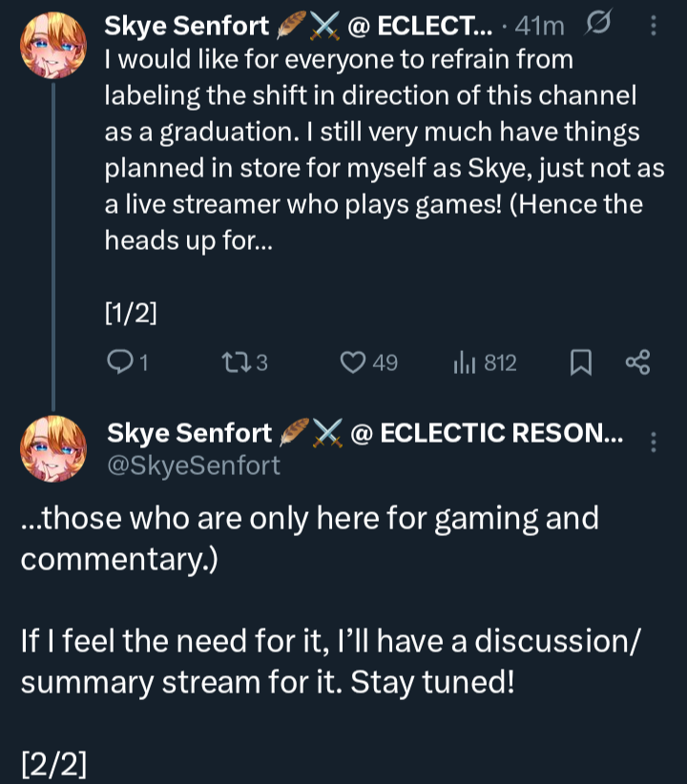Tap the repost arrows icon showing 3

(x=237, y=362)
